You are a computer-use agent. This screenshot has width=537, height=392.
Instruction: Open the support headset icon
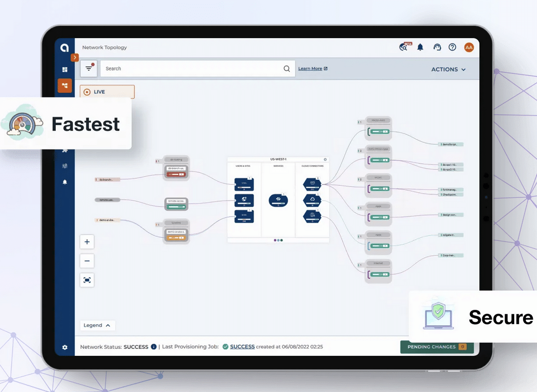coord(437,47)
